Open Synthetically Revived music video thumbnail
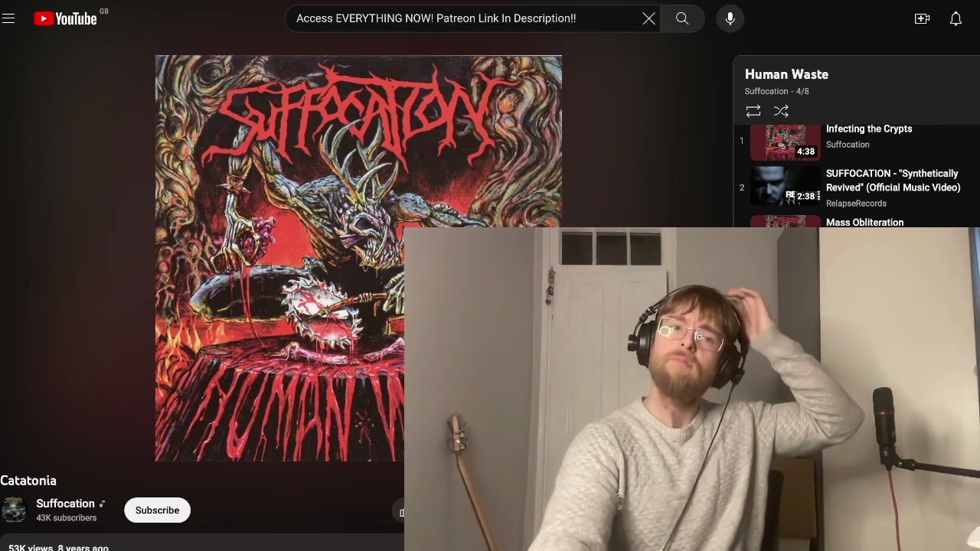 tap(786, 187)
